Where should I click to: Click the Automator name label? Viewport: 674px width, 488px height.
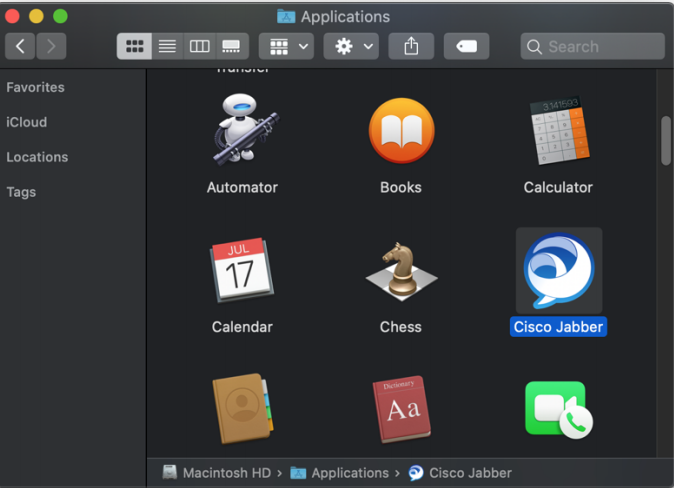pyautogui.click(x=242, y=187)
